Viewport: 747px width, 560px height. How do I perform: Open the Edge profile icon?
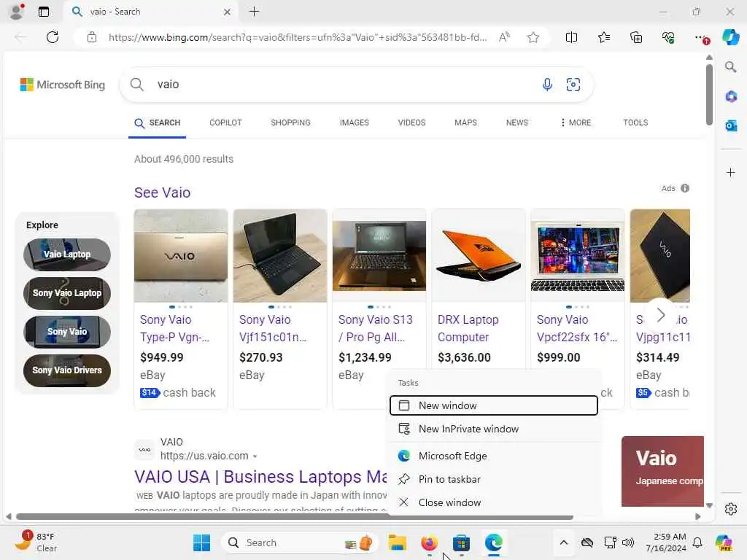point(17,12)
